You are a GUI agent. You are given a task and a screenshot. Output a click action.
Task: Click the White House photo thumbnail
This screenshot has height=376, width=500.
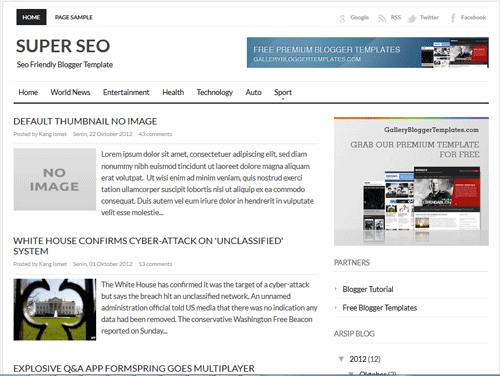pos(55,309)
